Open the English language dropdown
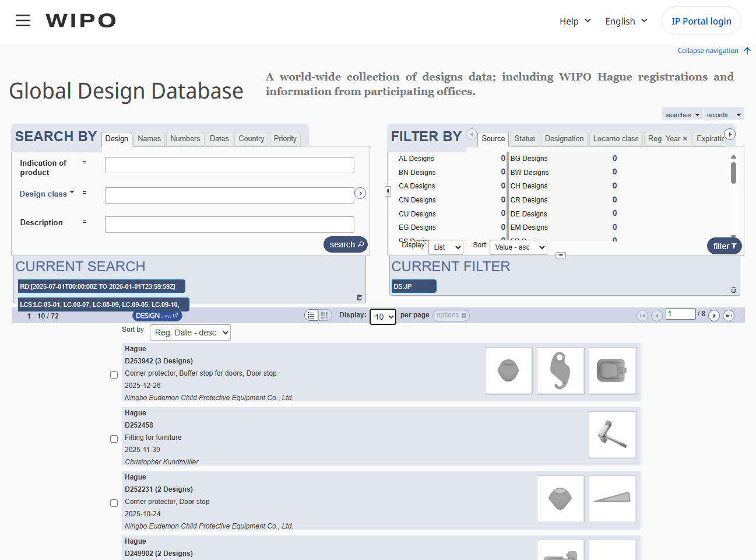The height and width of the screenshot is (560, 756). point(627,21)
